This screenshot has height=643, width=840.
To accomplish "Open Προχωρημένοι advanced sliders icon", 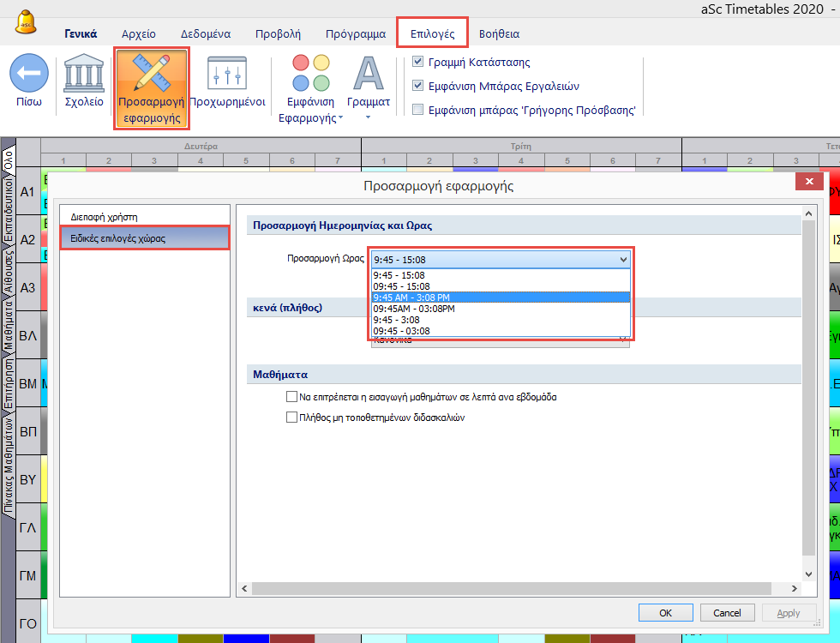I will (x=228, y=75).
